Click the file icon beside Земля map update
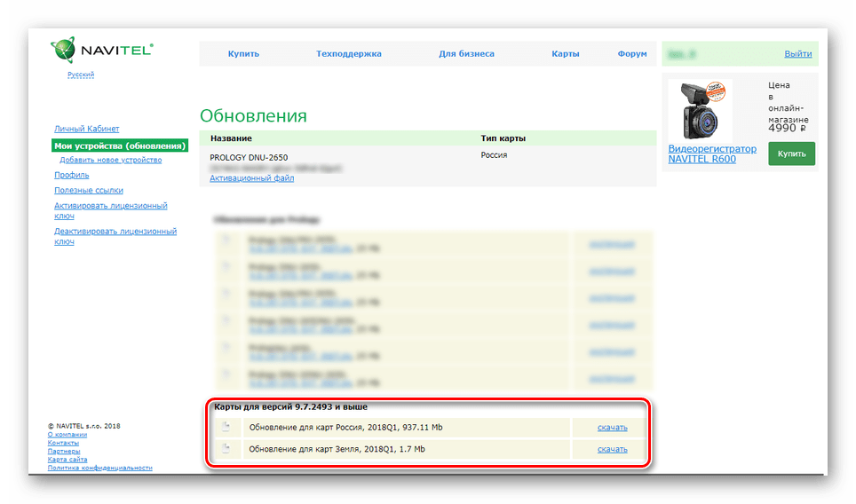 click(226, 449)
